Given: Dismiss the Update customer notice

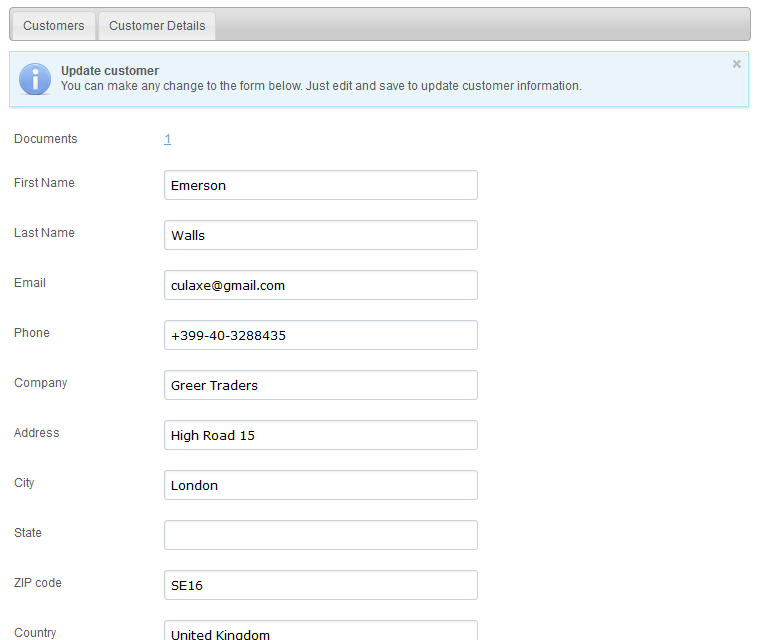Looking at the screenshot, I should pos(736,64).
